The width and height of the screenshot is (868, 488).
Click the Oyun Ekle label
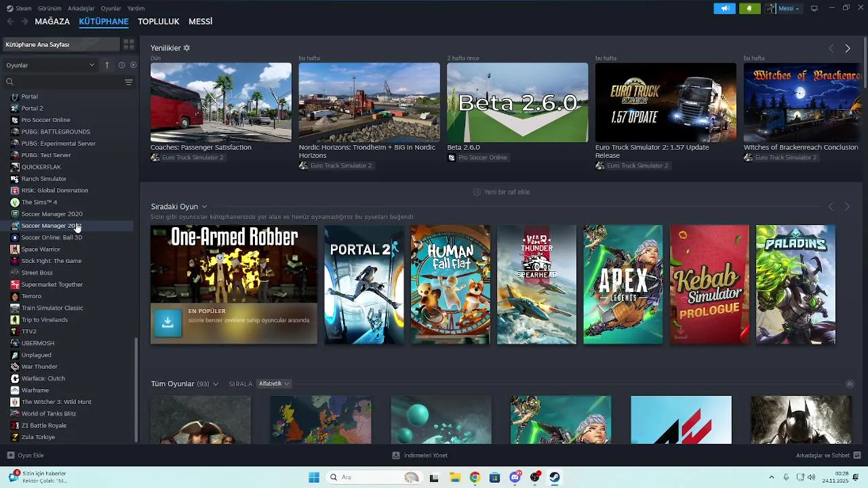(x=31, y=455)
